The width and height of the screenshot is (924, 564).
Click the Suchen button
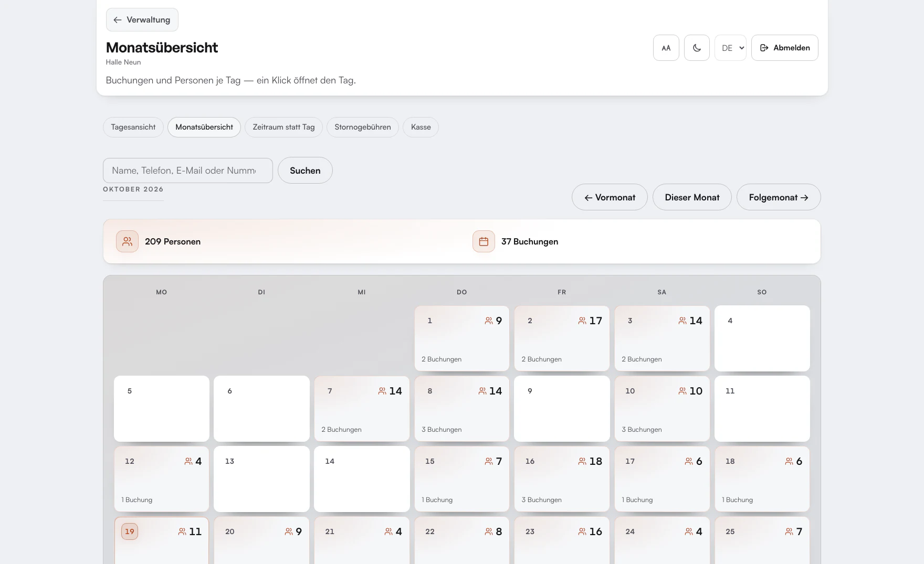tap(305, 171)
